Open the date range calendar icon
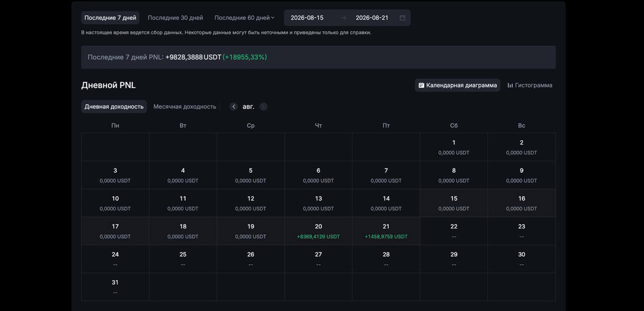The height and width of the screenshot is (311, 644). 403,18
